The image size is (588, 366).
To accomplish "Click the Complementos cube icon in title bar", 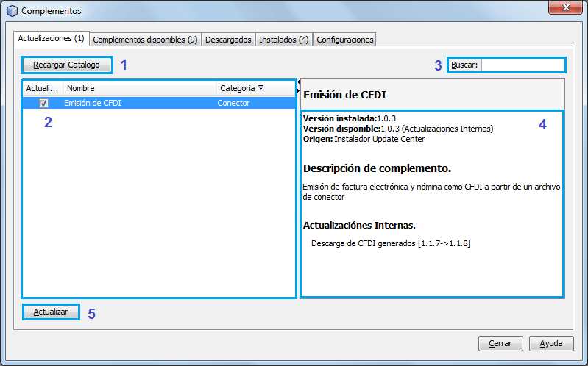I will (12, 11).
